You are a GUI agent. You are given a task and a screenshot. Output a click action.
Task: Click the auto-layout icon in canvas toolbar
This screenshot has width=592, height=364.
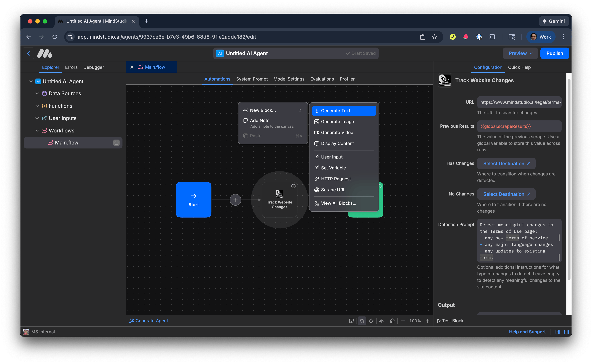click(x=381, y=321)
